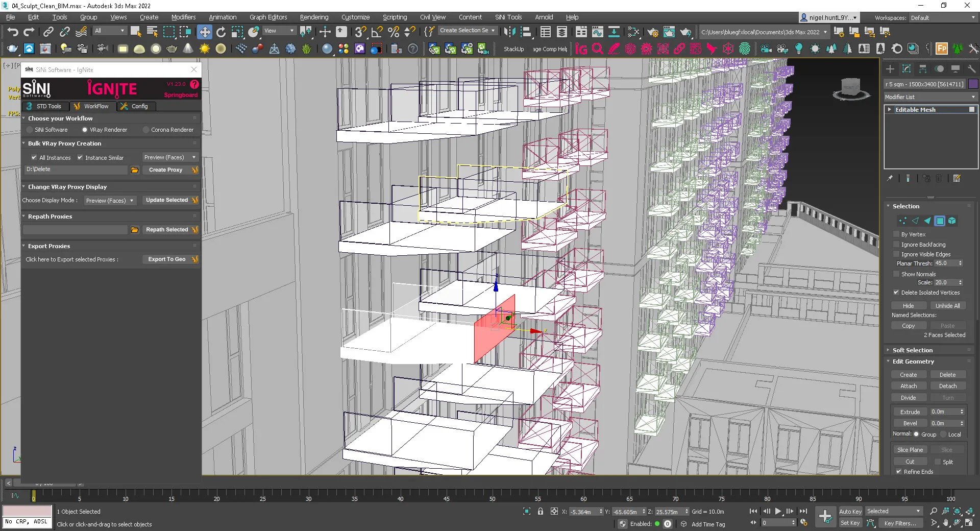This screenshot has height=531, width=980.
Task: Click the Attach button
Action: pyautogui.click(x=908, y=387)
